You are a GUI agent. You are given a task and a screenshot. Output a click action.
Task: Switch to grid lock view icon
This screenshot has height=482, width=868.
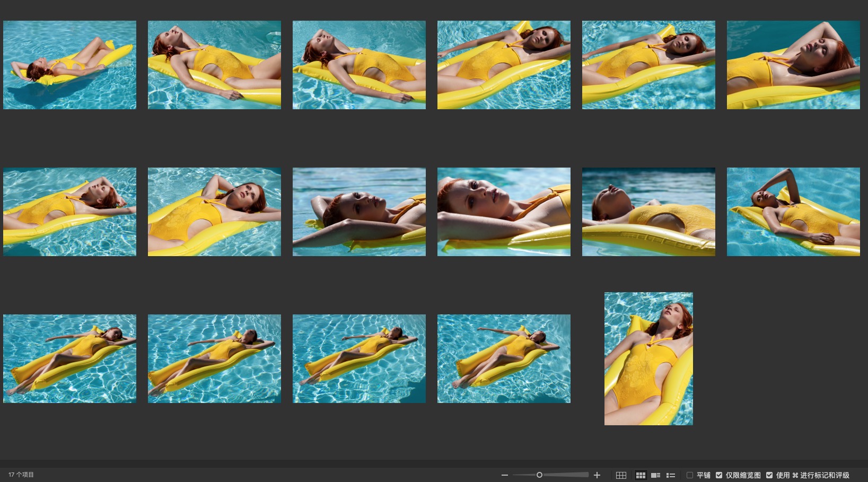point(621,475)
